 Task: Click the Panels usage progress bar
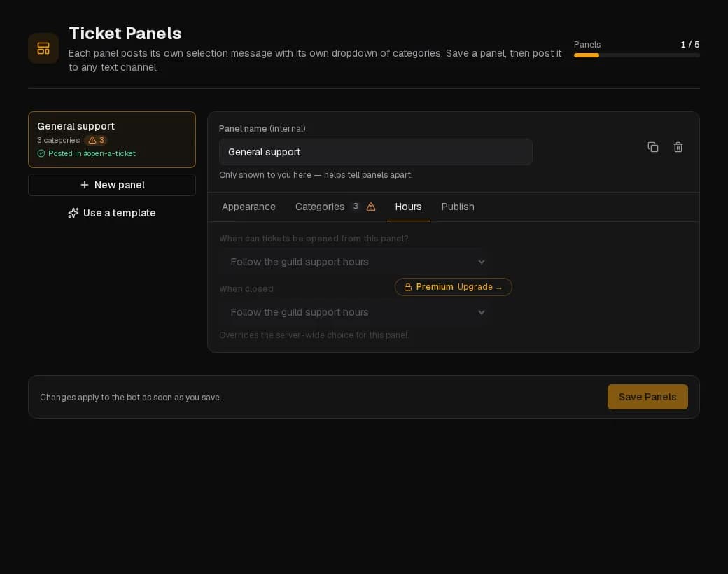coord(636,55)
